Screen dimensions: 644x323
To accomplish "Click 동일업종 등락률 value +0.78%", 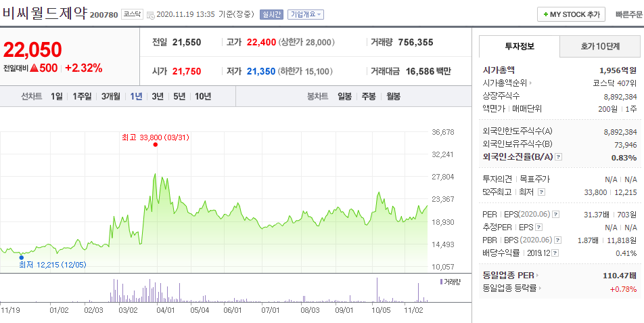I will pos(624,289).
